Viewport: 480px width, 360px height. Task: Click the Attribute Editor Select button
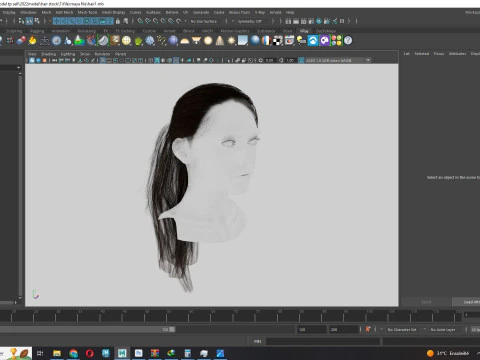coord(426,302)
